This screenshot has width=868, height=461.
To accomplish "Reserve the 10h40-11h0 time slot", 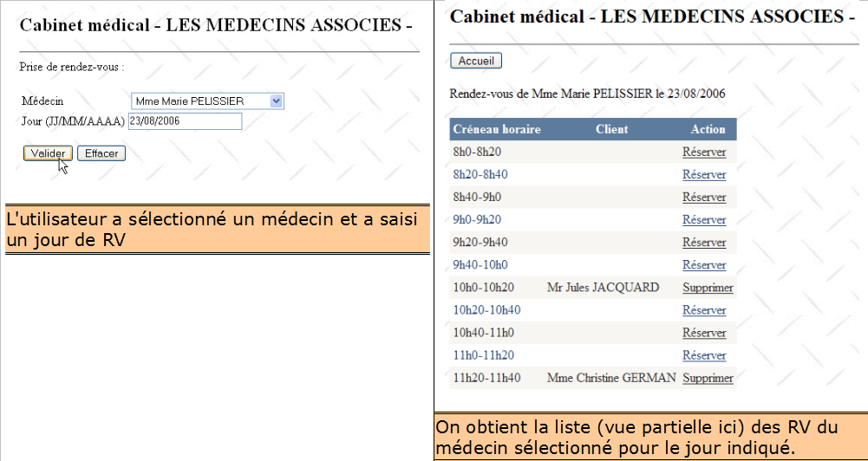I will click(704, 333).
